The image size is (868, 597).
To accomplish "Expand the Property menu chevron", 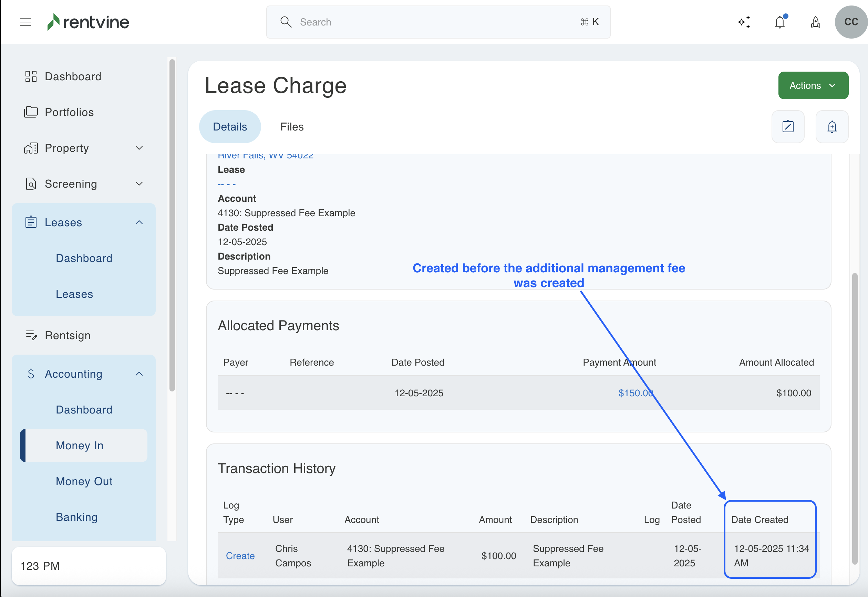I will click(x=139, y=148).
